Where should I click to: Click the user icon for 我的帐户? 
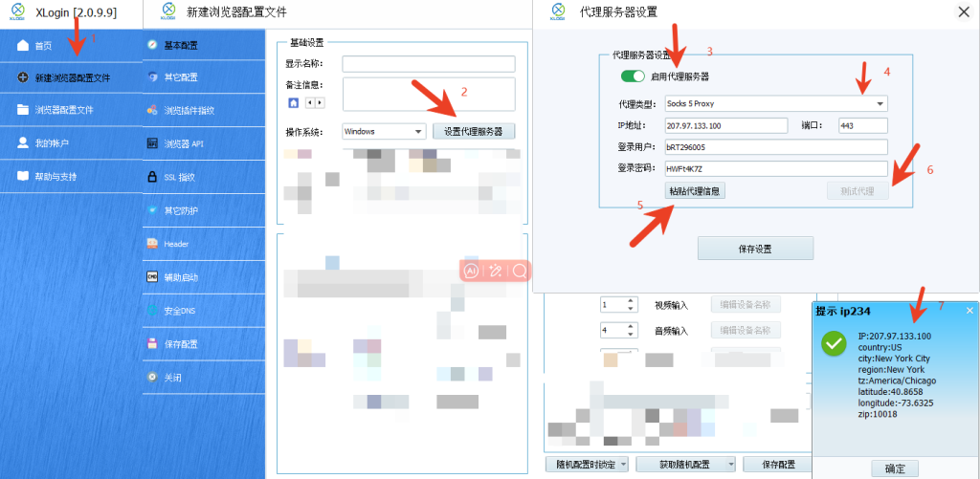[x=23, y=143]
